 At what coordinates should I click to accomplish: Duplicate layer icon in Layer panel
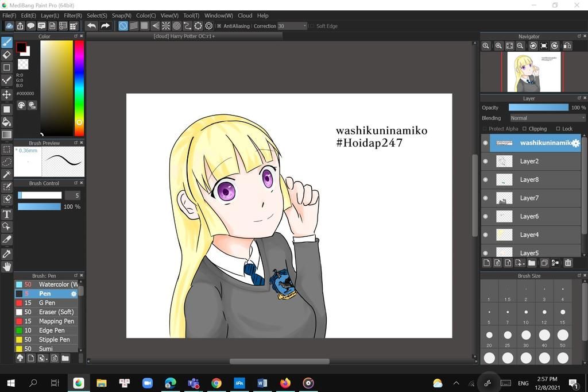coord(544,263)
